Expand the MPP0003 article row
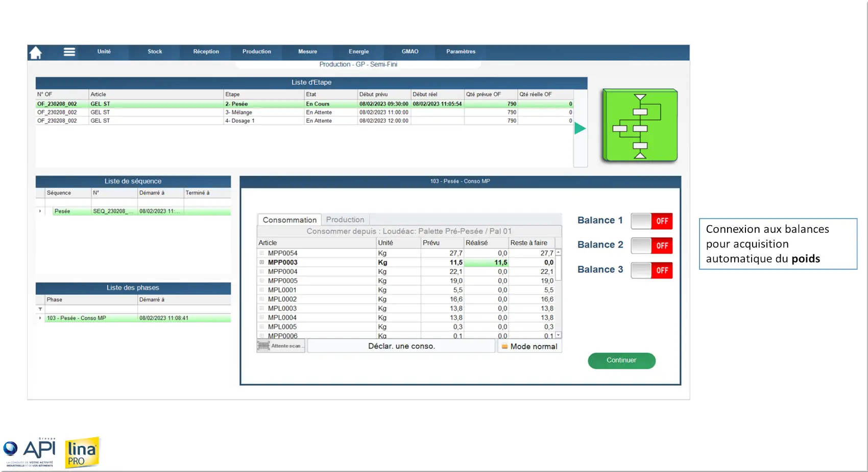Image resolution: width=868 pixels, height=472 pixels. tap(262, 262)
